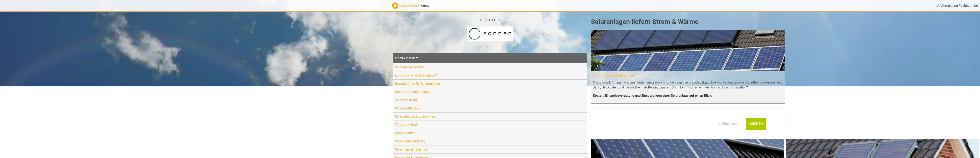Click the Inhaltsübersicht header bar

[490, 58]
